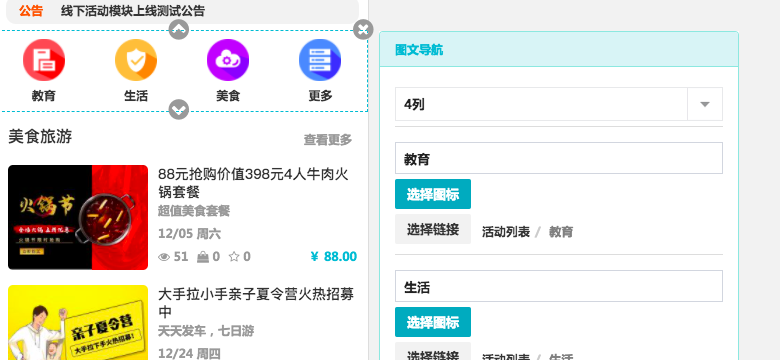The width and height of the screenshot is (780, 360).
Task: Click the orange 生活 shield icon
Action: click(136, 60)
